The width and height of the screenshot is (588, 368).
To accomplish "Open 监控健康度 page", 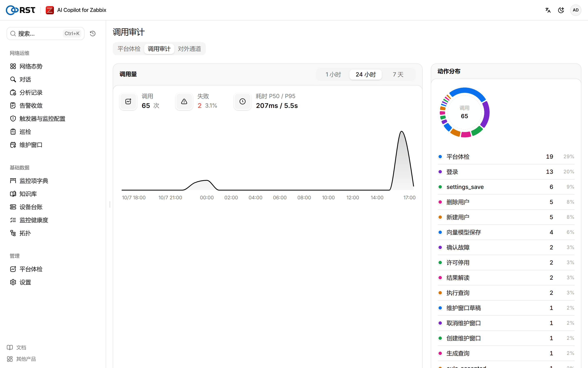I will 34,220.
